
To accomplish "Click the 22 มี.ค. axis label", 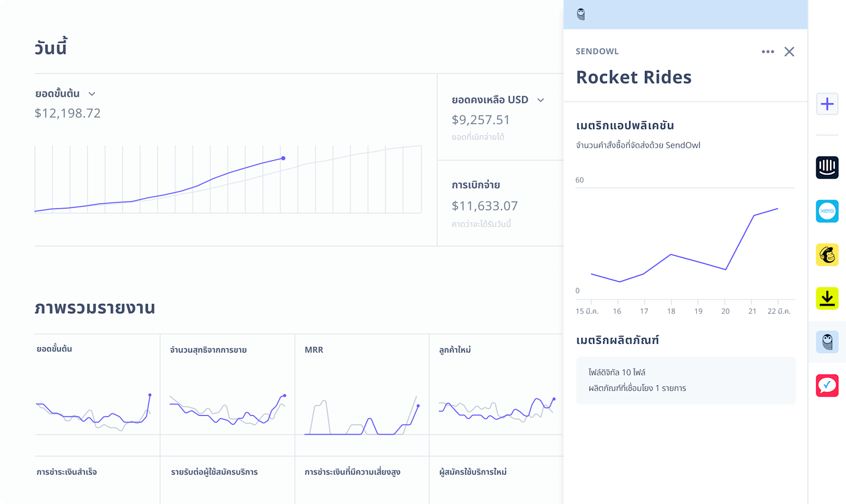I will (x=779, y=311).
